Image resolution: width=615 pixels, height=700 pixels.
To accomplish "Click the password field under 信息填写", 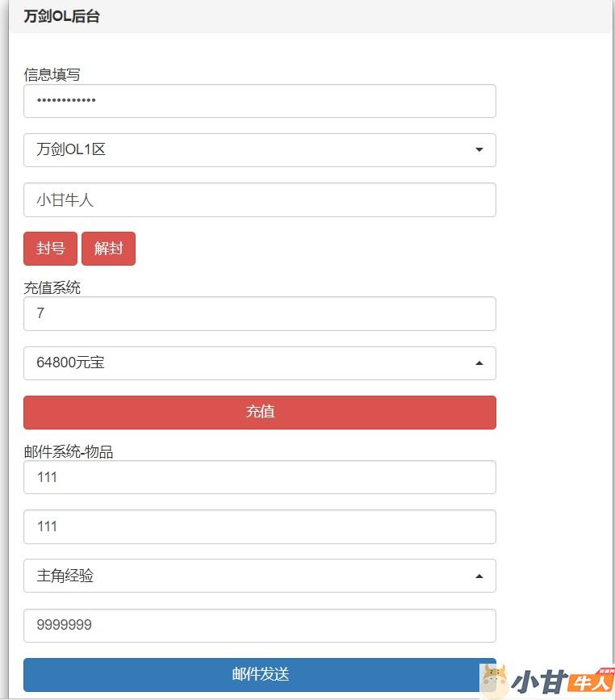I will point(259,101).
